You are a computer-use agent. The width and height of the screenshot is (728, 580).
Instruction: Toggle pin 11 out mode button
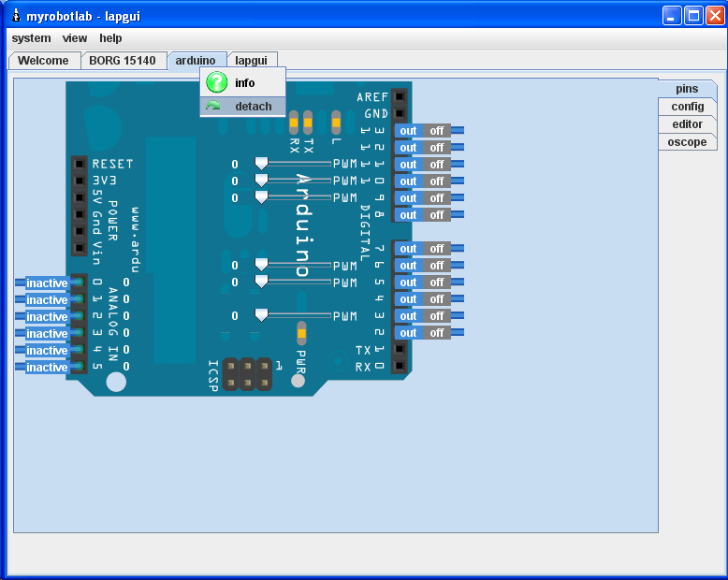409,165
